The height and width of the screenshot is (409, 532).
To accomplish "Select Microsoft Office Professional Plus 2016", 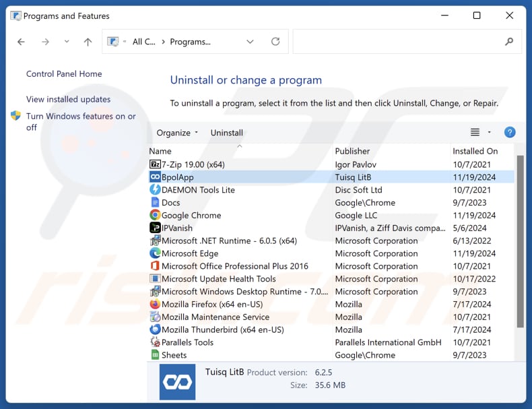I will point(235,266).
